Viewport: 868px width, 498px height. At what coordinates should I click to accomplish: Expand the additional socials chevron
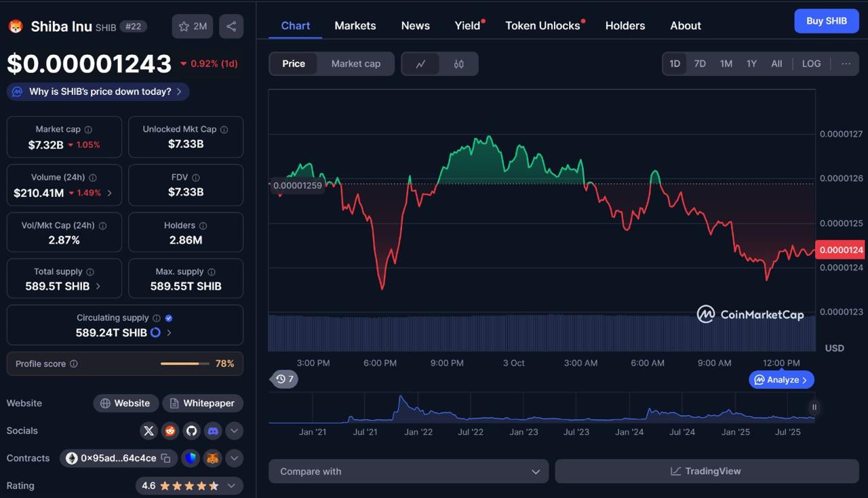[234, 431]
